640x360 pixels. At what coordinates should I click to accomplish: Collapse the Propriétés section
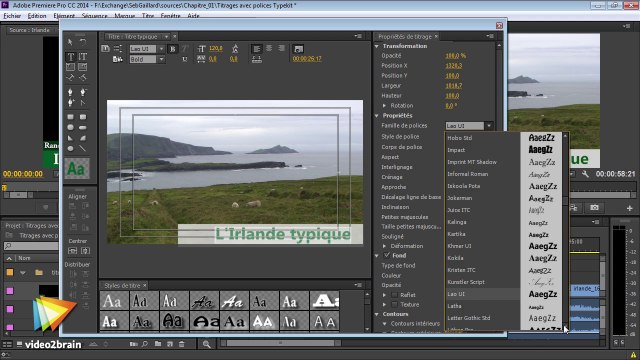[x=377, y=116]
